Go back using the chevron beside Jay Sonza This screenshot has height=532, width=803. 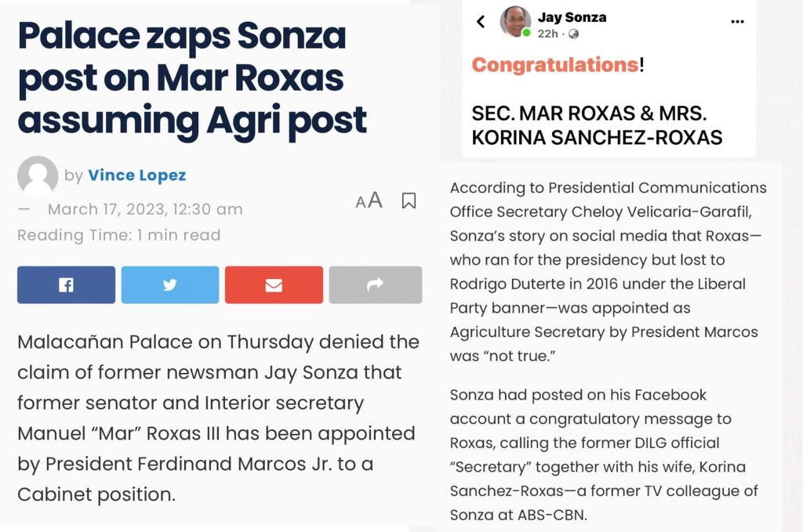pyautogui.click(x=481, y=22)
